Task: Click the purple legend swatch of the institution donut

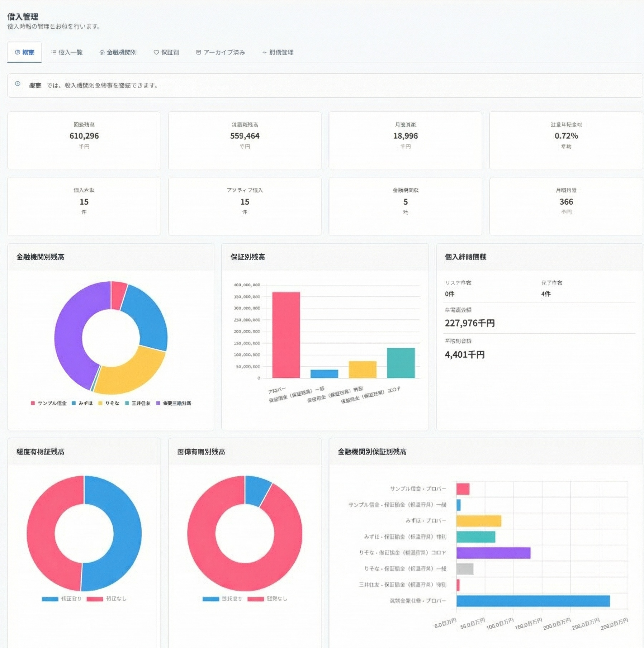Action: tap(158, 403)
